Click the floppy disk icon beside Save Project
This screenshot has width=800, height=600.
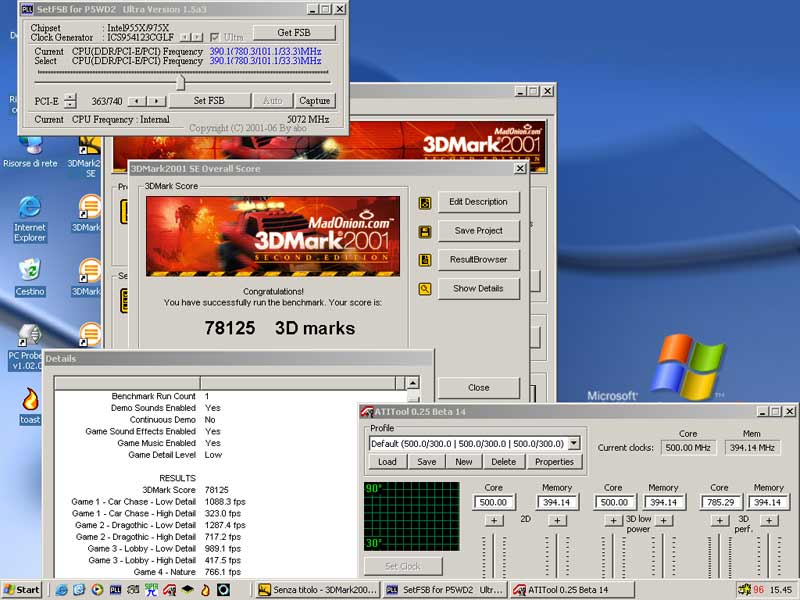[x=424, y=232]
